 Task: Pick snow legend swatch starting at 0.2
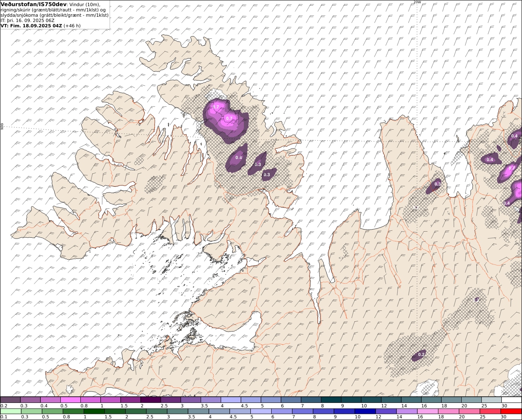coord(10,400)
